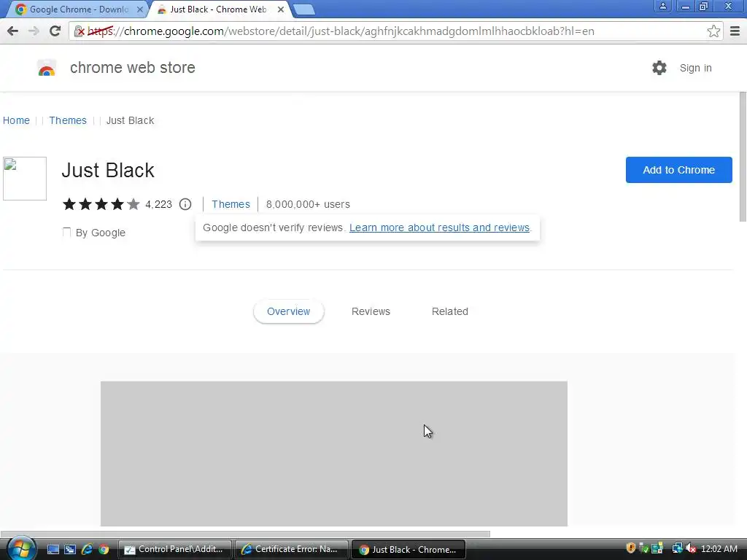Click the rating info circle icon
The height and width of the screenshot is (560, 747).
coord(185,204)
